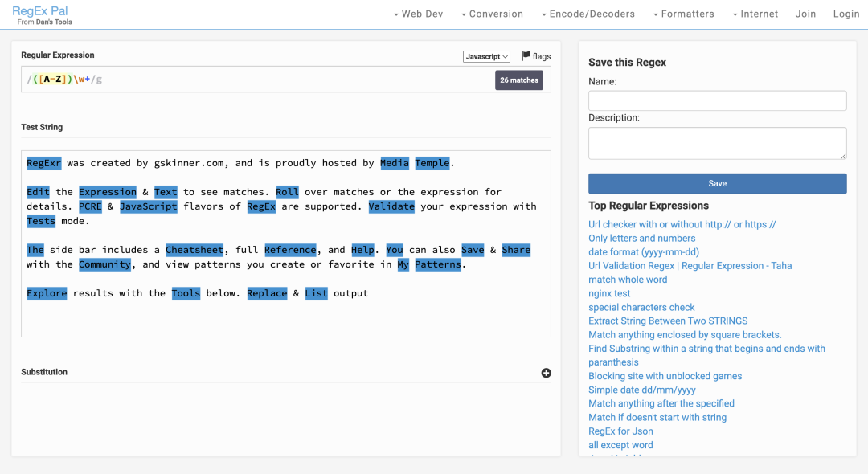Screen dimensions: 868x474
Task: Click the highlighted match 'JavaScript'
Action: [149, 206]
